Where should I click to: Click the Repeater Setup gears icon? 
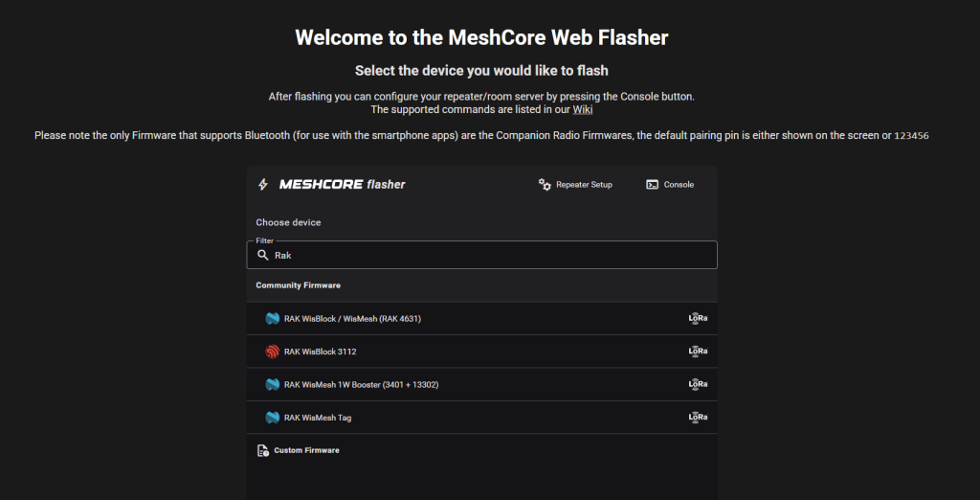[546, 184]
